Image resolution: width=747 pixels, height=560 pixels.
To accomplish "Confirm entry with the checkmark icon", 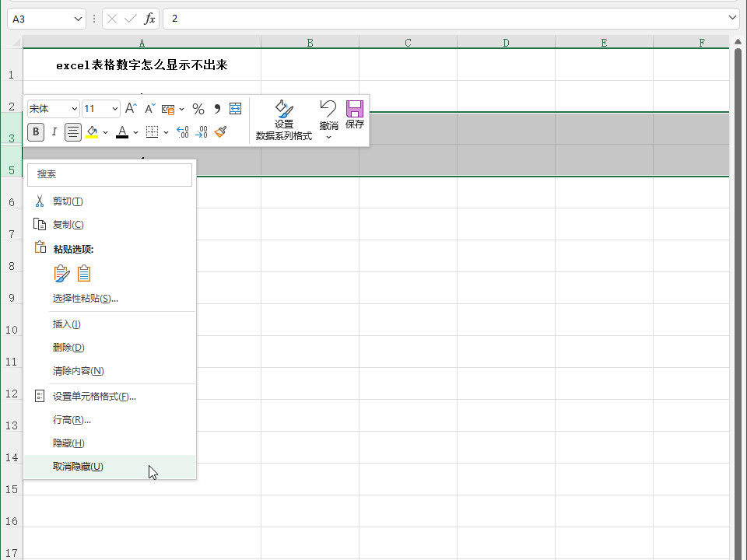I will [x=130, y=19].
